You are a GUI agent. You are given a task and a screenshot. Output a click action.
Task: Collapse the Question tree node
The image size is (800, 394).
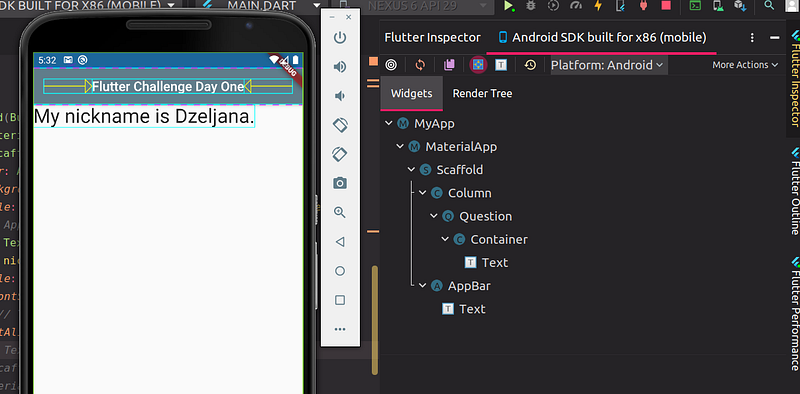[x=434, y=216]
